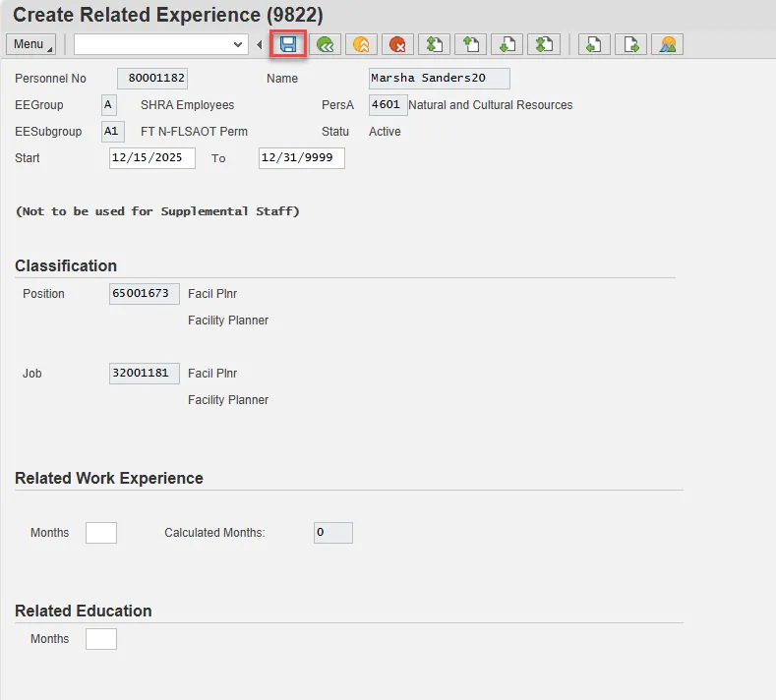776x700 pixels.
Task: Click the Related Work Experience Months field
Action: click(101, 533)
